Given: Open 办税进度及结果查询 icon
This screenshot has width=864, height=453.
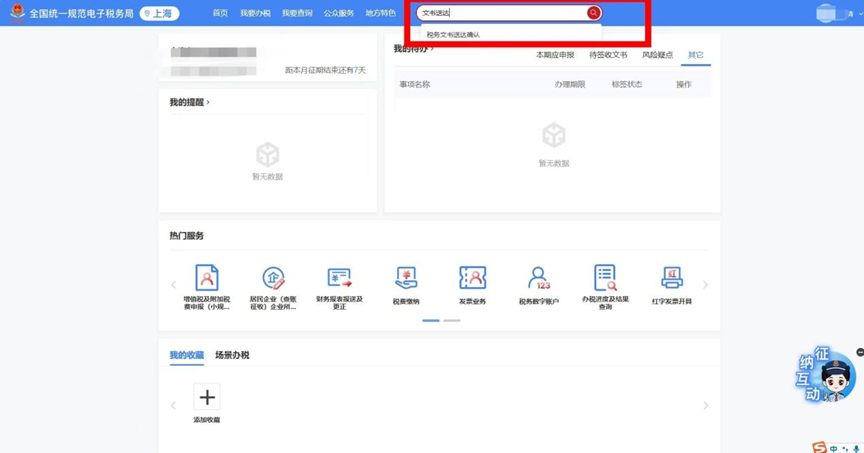Looking at the screenshot, I should [605, 278].
